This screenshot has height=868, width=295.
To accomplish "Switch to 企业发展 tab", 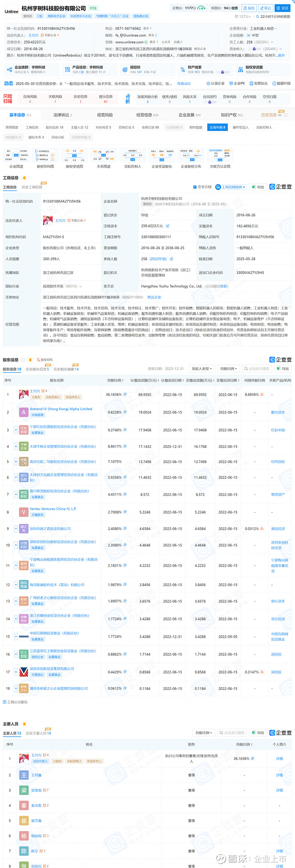I will click(190, 115).
